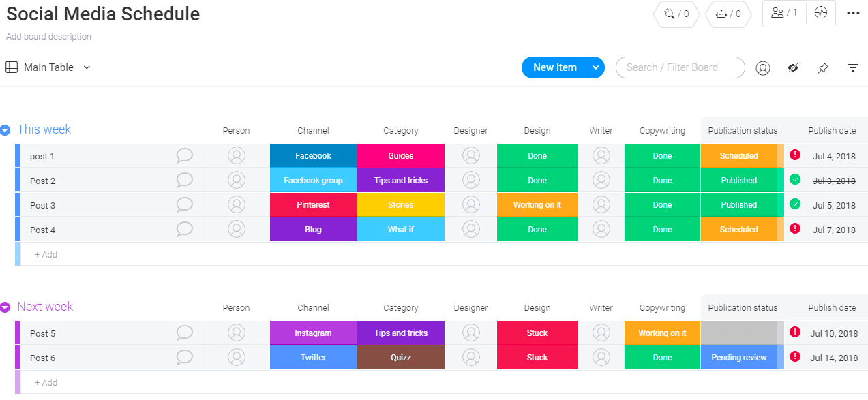View the board members list
Screen dimensions: 868x400
783,13
